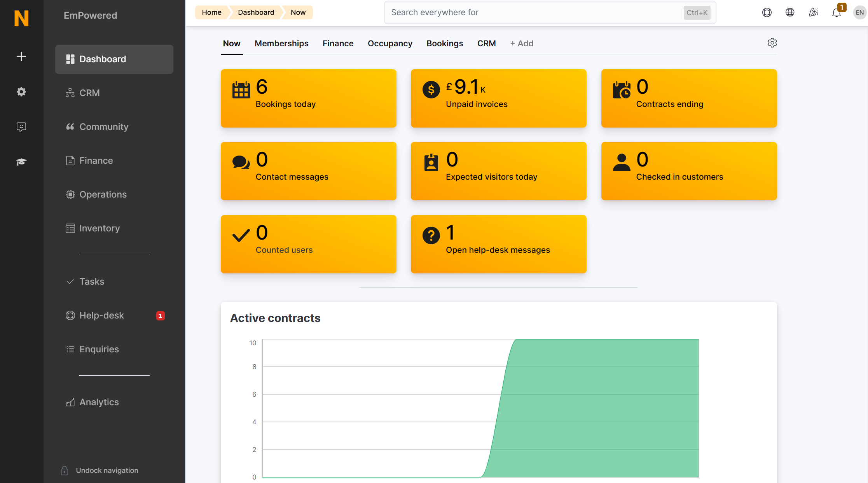868x483 pixels.
Task: Switch to the Memberships tab
Action: coord(281,44)
